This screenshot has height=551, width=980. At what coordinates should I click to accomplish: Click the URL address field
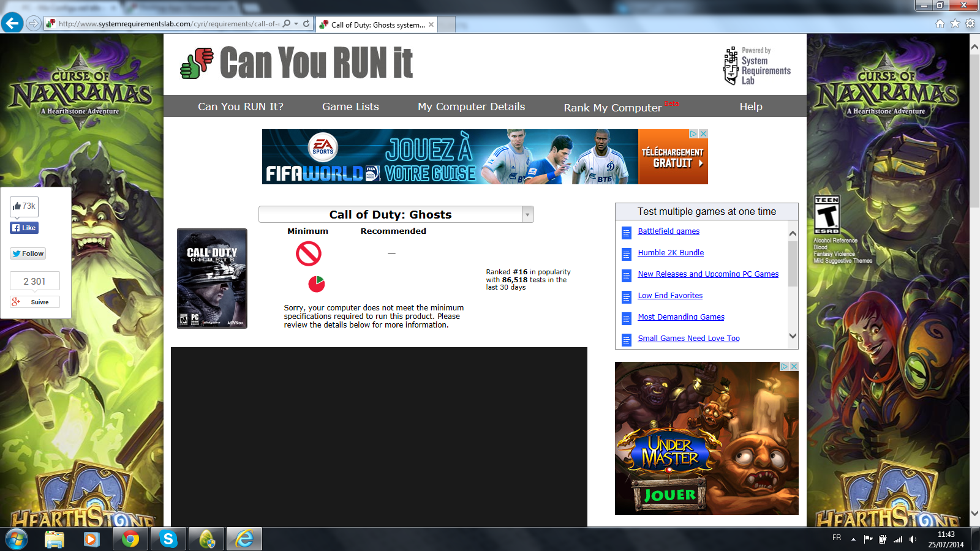(168, 24)
